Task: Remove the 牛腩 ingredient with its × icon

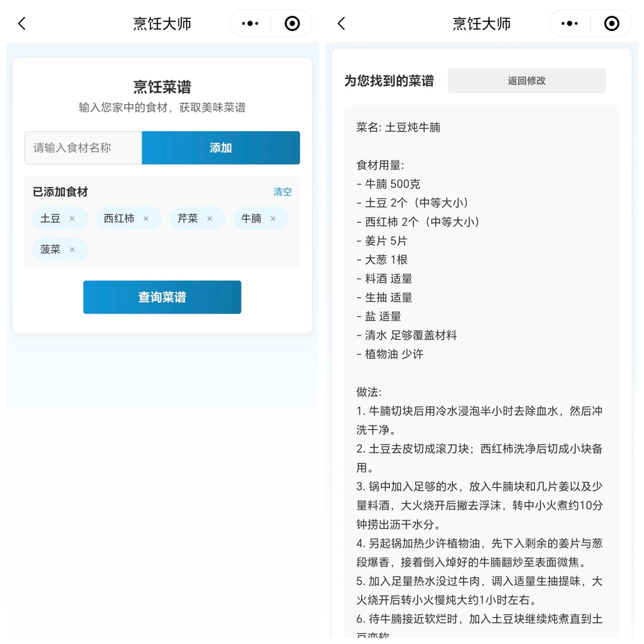Action: pyautogui.click(x=273, y=218)
